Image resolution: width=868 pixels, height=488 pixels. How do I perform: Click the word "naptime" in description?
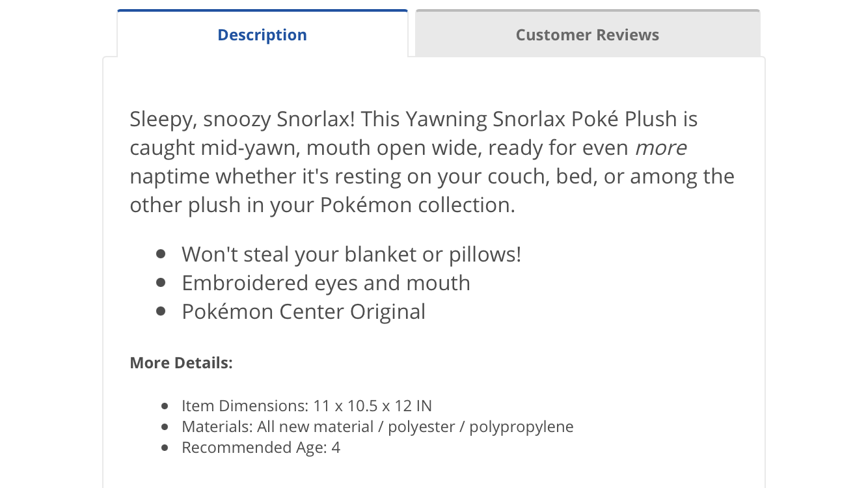pos(170,177)
